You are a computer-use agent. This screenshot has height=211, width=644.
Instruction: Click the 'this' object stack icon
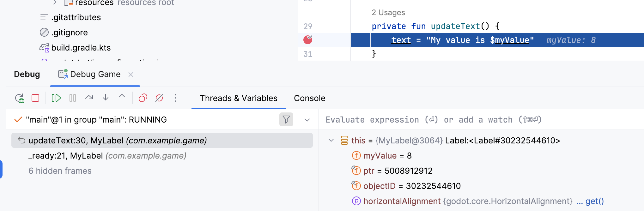coord(344,140)
